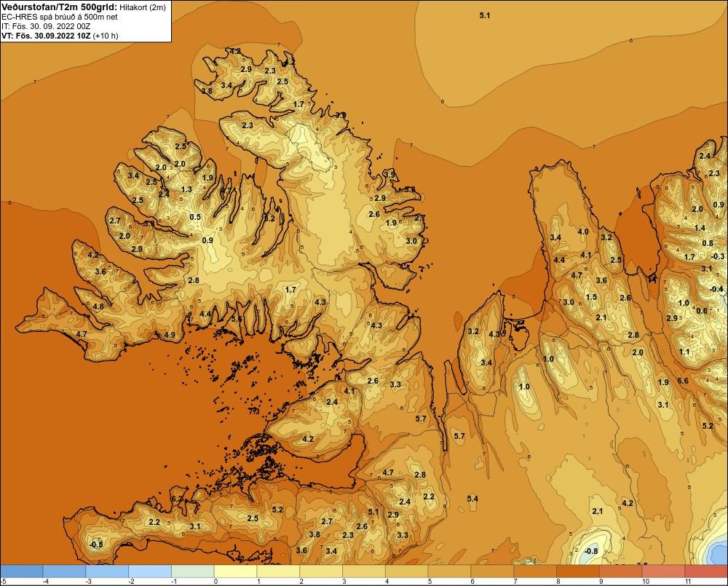This screenshot has height=586, width=728.
Task: Click the legend swatch between 10 and 11
Action: click(663, 571)
